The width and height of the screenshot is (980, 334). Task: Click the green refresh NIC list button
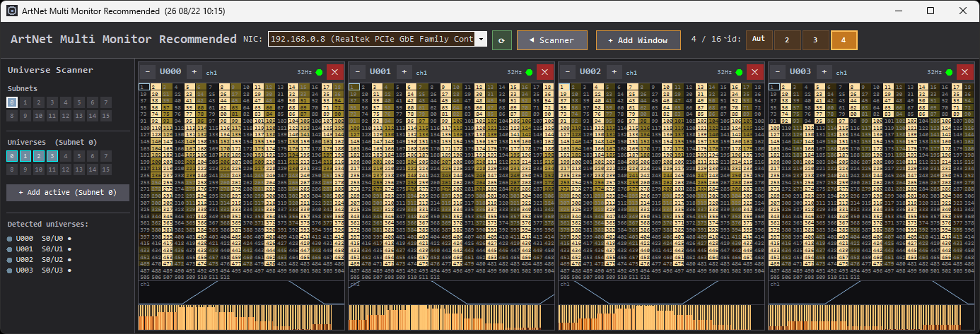click(501, 40)
